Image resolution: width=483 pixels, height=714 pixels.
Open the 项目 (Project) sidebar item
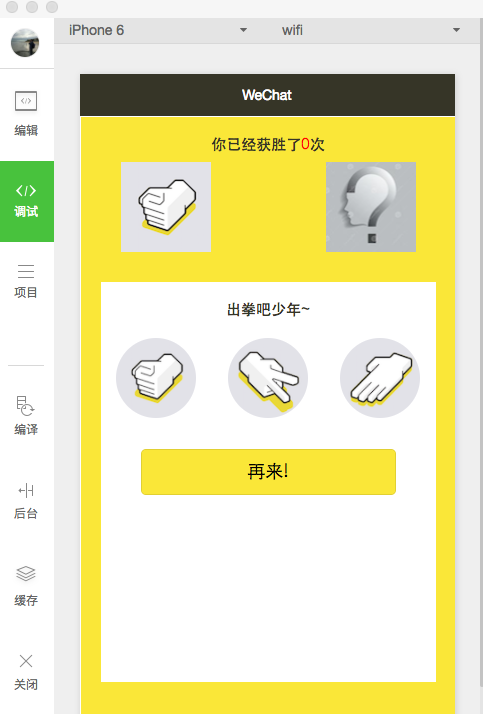pyautogui.click(x=26, y=281)
